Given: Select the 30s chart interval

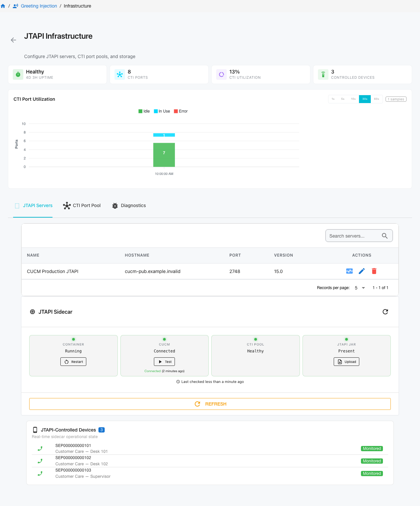Looking at the screenshot, I should (x=365, y=99).
